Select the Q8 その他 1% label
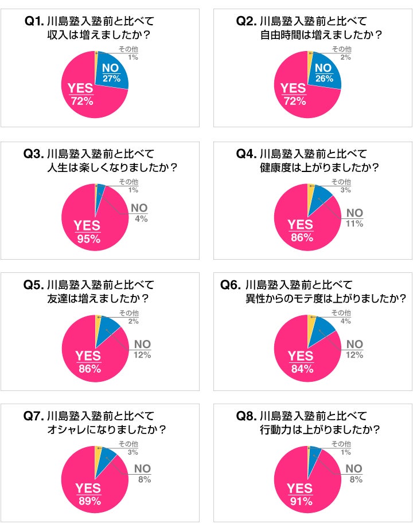Screen dimensions: 413x532 pos(341,448)
